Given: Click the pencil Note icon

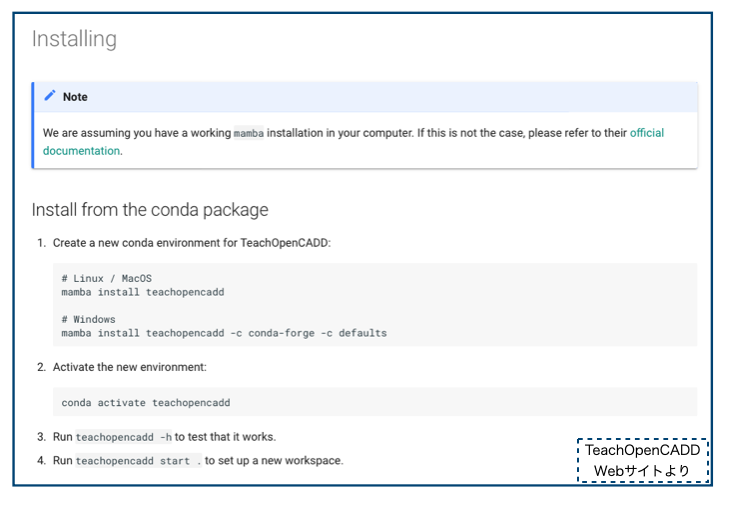Looking at the screenshot, I should [50, 97].
